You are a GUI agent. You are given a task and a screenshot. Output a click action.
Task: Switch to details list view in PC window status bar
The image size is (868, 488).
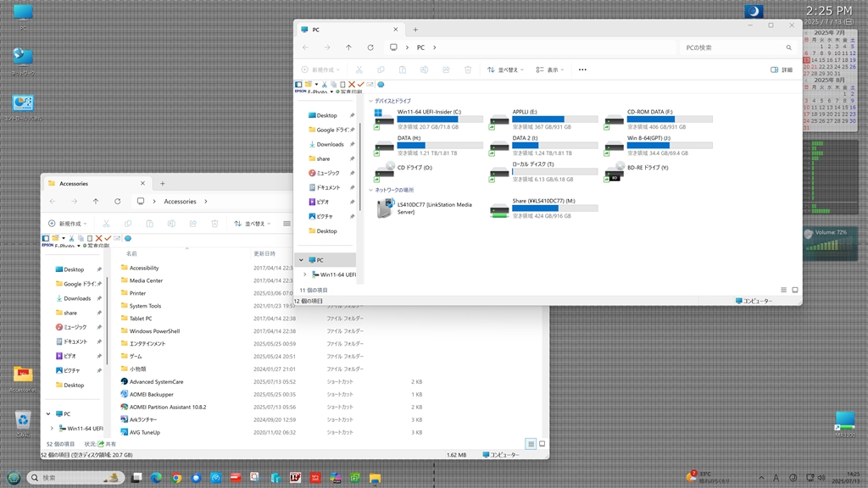coord(783,290)
